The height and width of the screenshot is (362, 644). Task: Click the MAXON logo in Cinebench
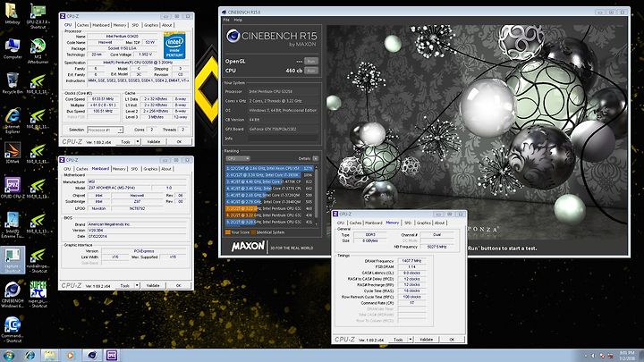click(x=248, y=247)
